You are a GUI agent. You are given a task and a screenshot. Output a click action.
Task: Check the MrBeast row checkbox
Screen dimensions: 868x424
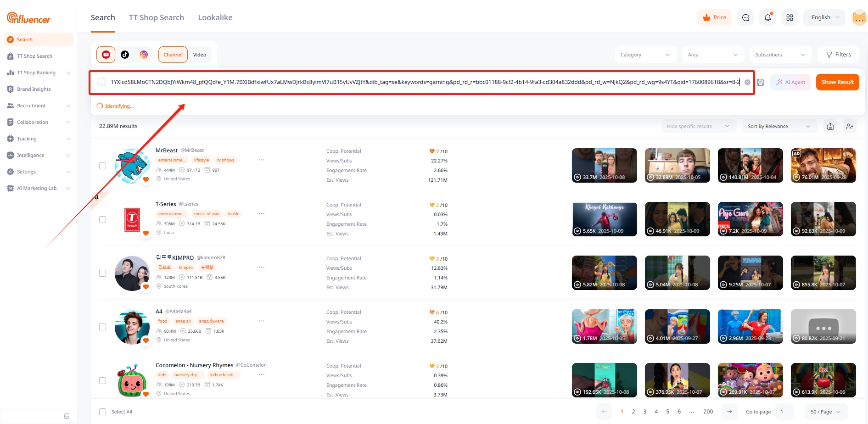[x=103, y=166]
